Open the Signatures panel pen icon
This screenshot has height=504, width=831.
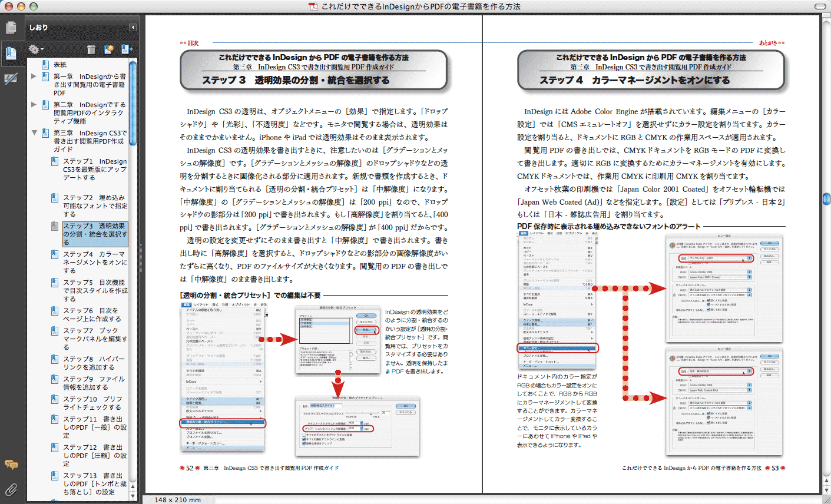pyautogui.click(x=11, y=78)
